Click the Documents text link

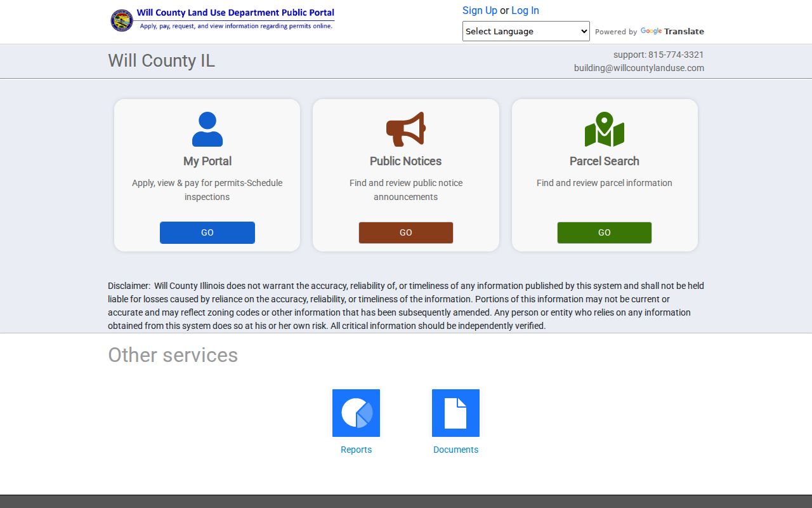[455, 450]
